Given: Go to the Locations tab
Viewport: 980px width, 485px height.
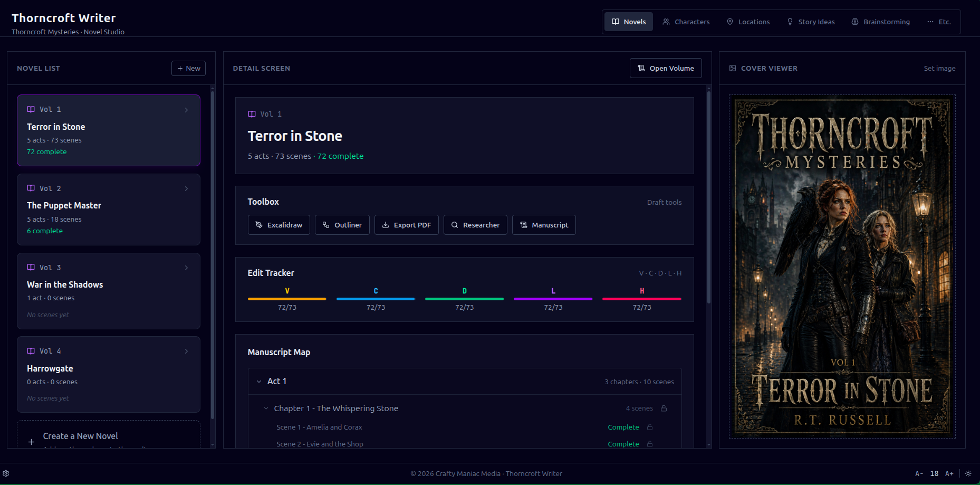Looking at the screenshot, I should point(748,22).
